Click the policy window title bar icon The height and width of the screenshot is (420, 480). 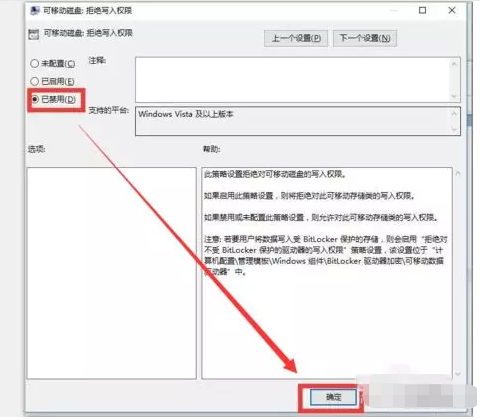pos(34,11)
